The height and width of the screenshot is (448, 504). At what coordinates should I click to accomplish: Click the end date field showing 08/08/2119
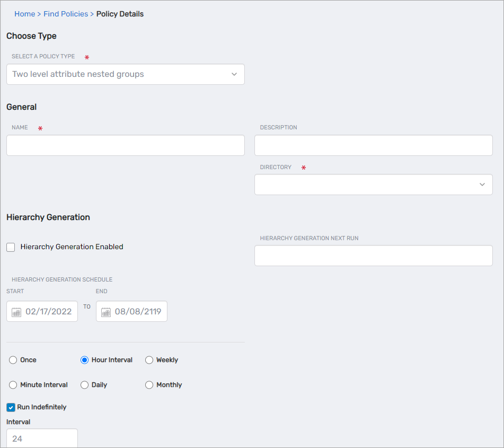tap(138, 312)
